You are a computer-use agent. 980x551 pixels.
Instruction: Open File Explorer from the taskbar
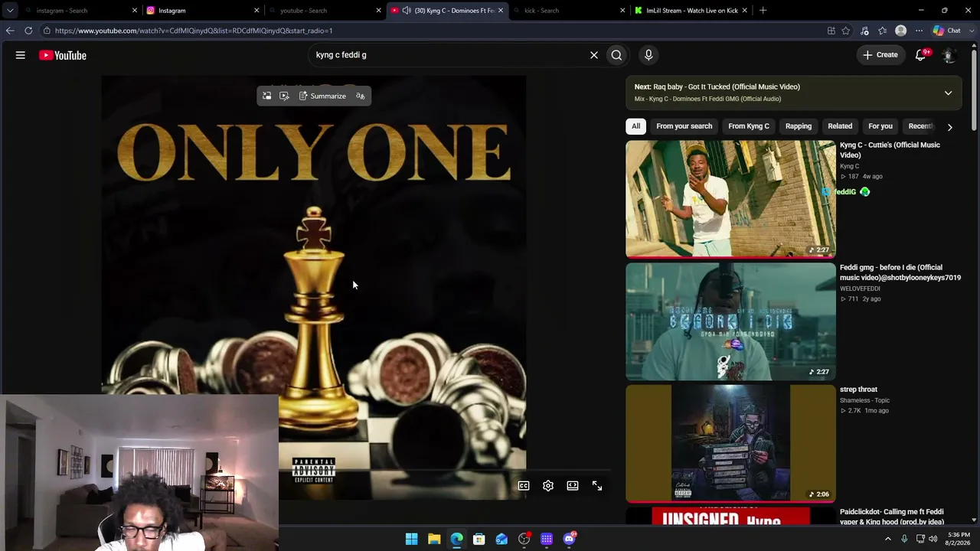[x=434, y=539]
